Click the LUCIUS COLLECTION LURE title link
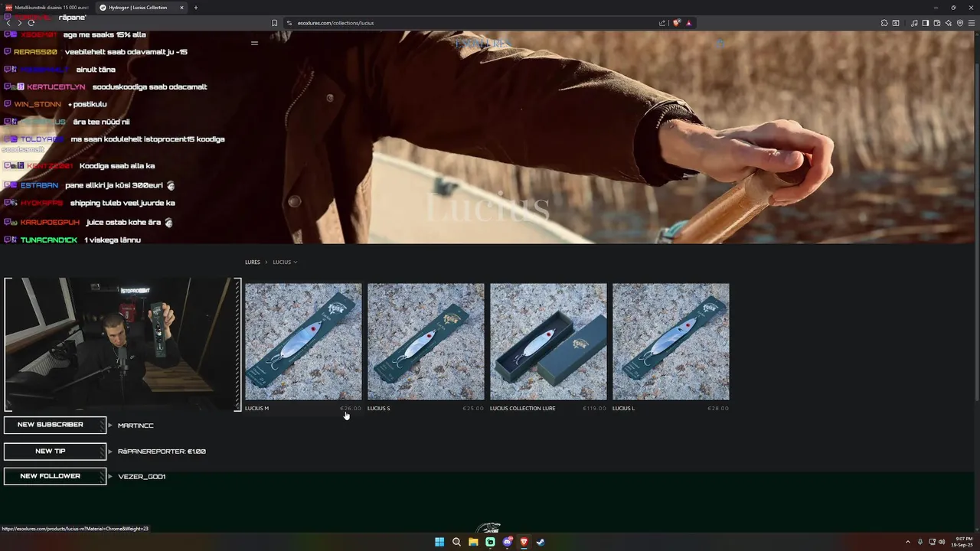The height and width of the screenshot is (551, 980). [x=522, y=409]
